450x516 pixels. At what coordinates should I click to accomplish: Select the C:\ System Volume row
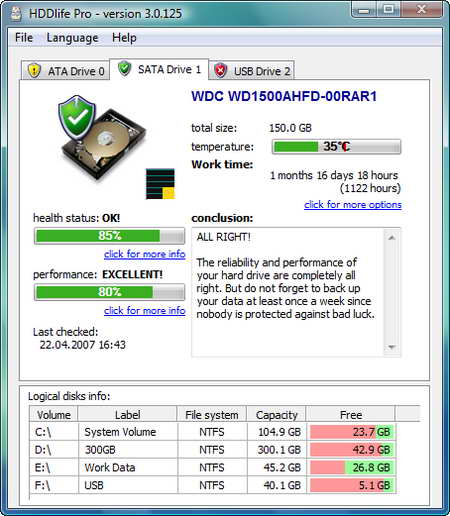[x=213, y=432]
